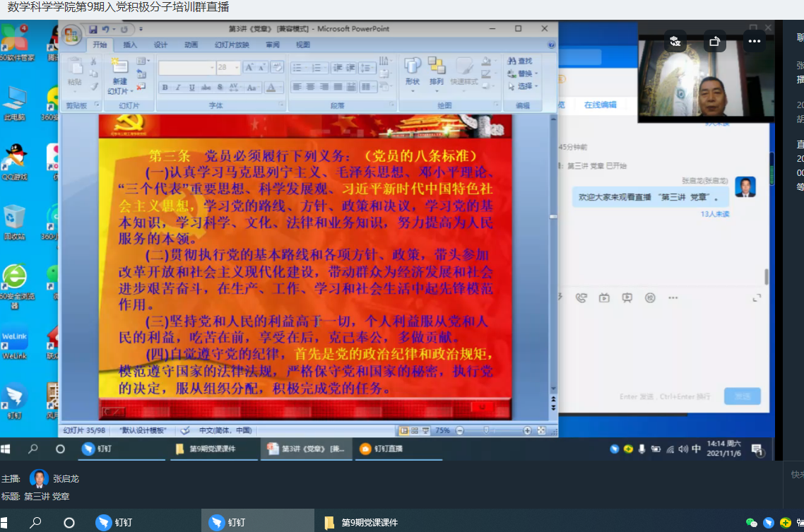Toggle strikethrough text formatting
This screenshot has width=804, height=532.
tap(206, 88)
